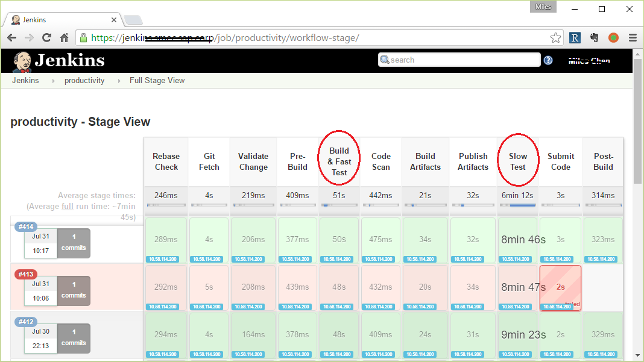Viewport: 644px width, 362px height.
Task: View the secure padlock site info
Action: (83, 38)
